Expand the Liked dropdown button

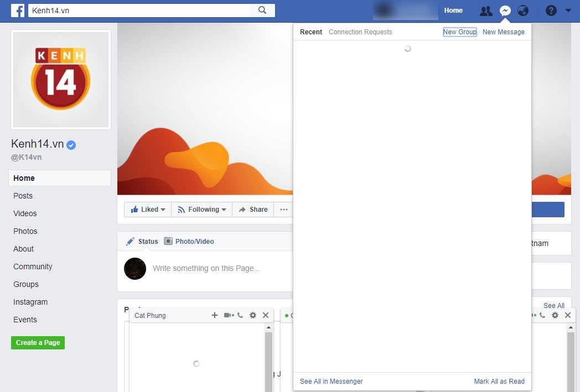148,210
